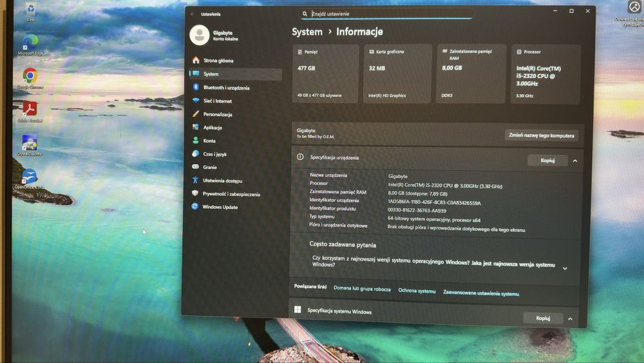Open Microsoft Edge desktop shortcut
Screen dimensions: 644x363
coord(30,44)
